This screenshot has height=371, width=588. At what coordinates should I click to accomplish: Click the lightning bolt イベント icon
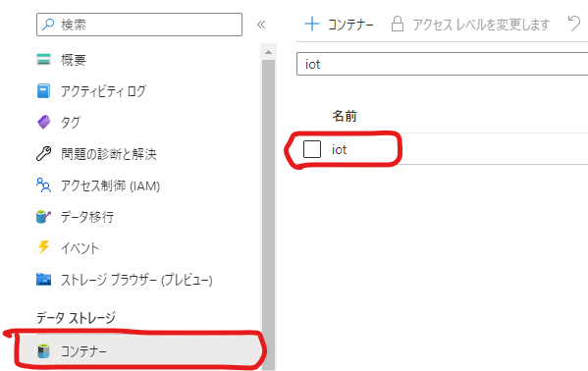click(43, 247)
